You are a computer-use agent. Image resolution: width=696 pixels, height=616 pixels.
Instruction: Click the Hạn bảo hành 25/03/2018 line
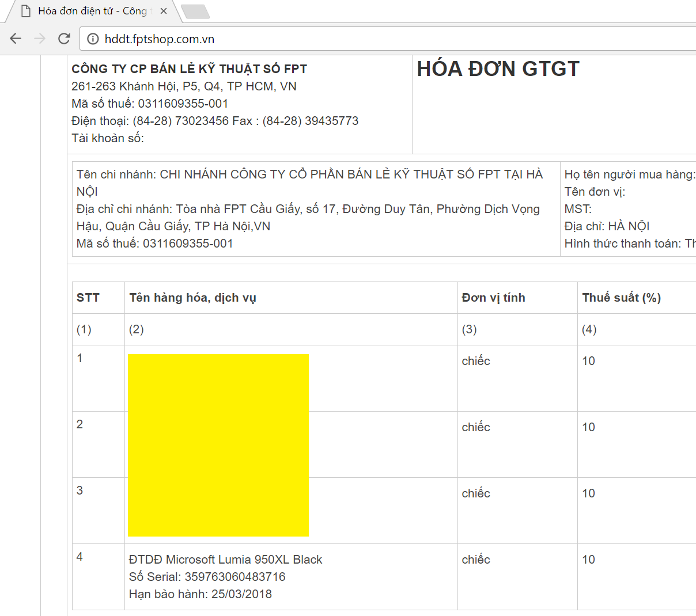pos(200,594)
